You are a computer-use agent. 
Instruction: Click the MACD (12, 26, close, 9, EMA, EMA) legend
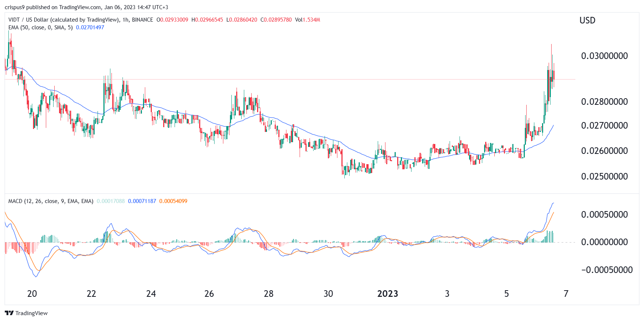pos(51,201)
